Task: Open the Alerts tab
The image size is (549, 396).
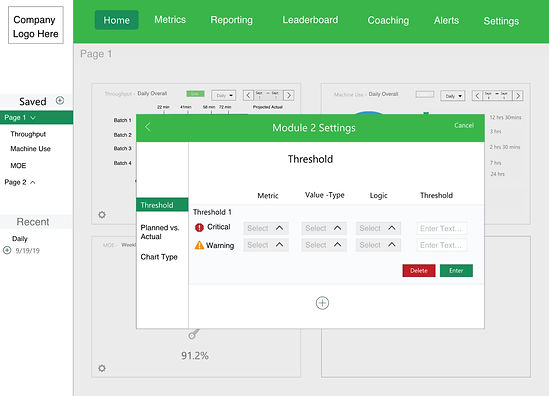Action: pos(446,20)
